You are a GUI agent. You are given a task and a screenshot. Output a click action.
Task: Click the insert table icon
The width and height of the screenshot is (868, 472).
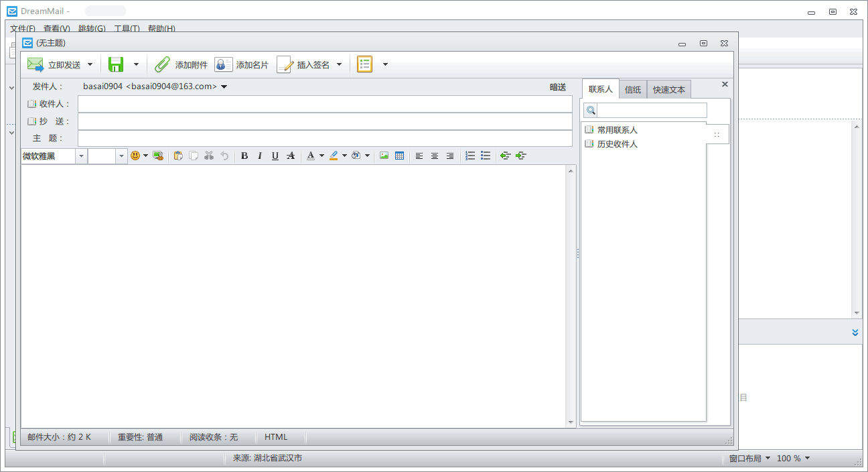click(399, 156)
